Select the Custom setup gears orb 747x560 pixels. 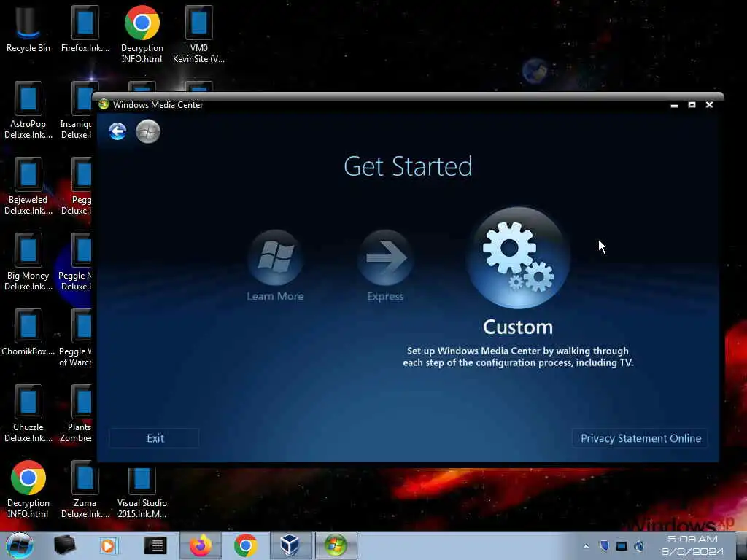tap(518, 257)
